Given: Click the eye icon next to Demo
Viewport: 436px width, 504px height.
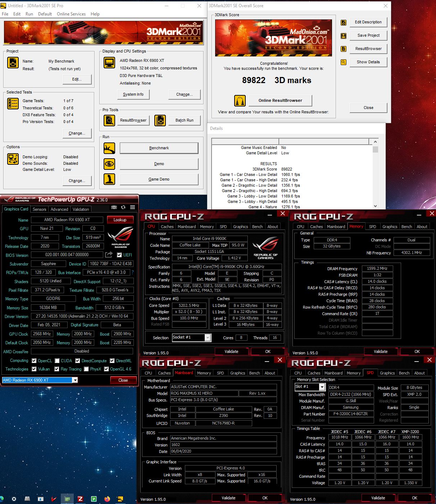Looking at the screenshot, I should click(x=109, y=164).
